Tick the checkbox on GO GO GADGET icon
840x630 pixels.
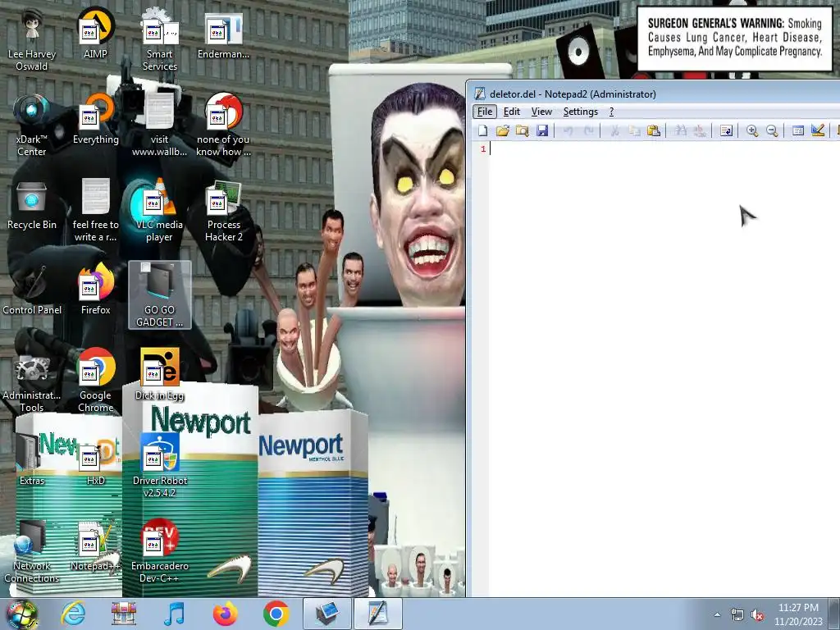coord(145,267)
